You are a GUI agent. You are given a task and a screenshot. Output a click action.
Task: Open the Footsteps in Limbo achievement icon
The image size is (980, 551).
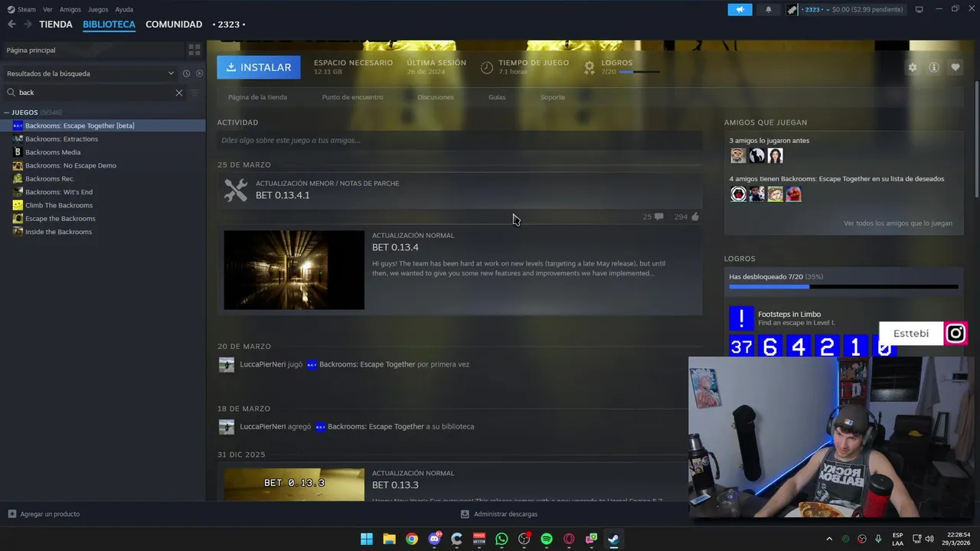tap(741, 318)
